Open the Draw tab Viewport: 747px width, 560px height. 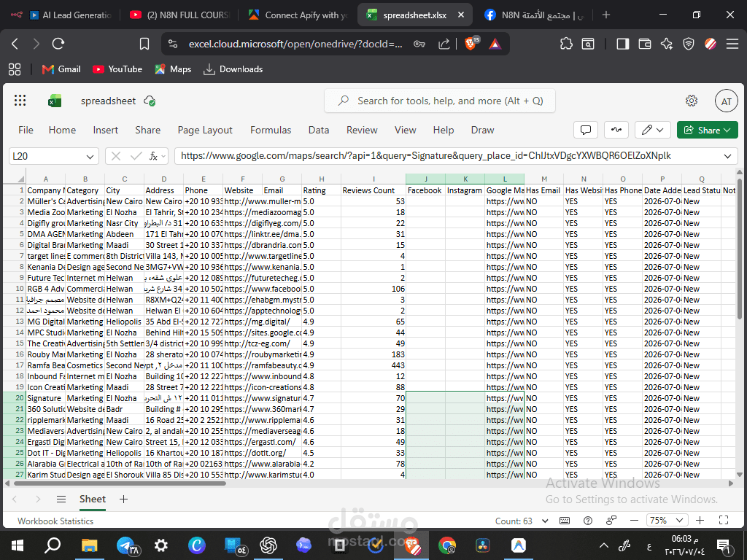tap(482, 130)
